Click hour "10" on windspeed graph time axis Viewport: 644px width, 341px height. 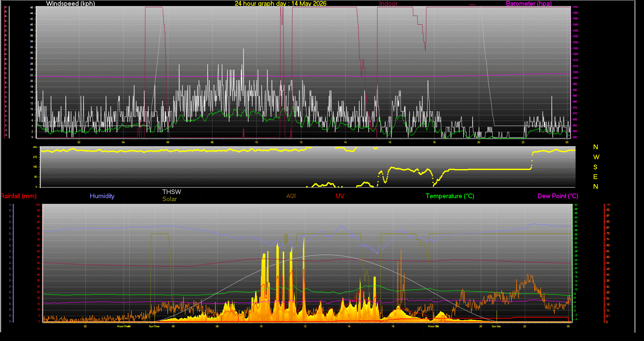coord(256,142)
